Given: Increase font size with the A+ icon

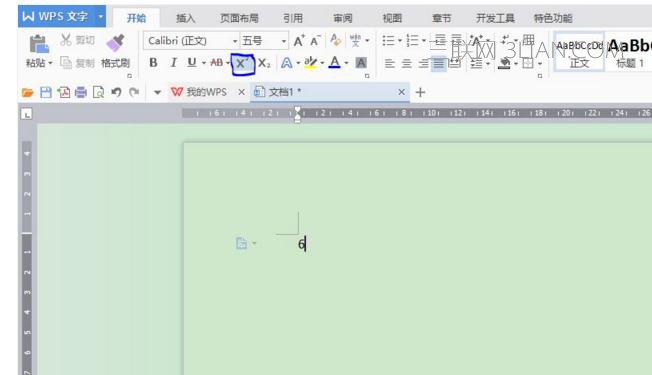Looking at the screenshot, I should (x=299, y=41).
